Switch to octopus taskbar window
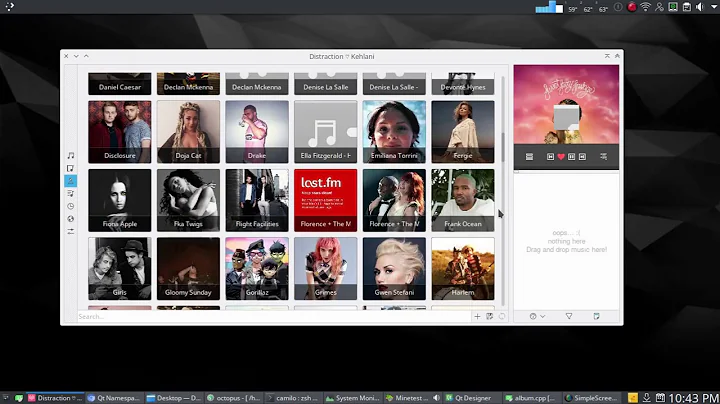720x404 pixels. point(233,398)
